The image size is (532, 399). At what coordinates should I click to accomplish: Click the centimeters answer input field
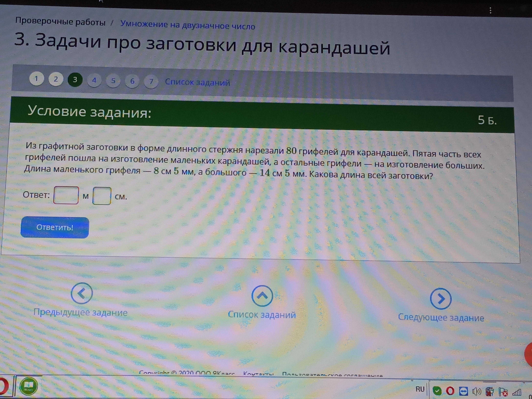tap(102, 196)
